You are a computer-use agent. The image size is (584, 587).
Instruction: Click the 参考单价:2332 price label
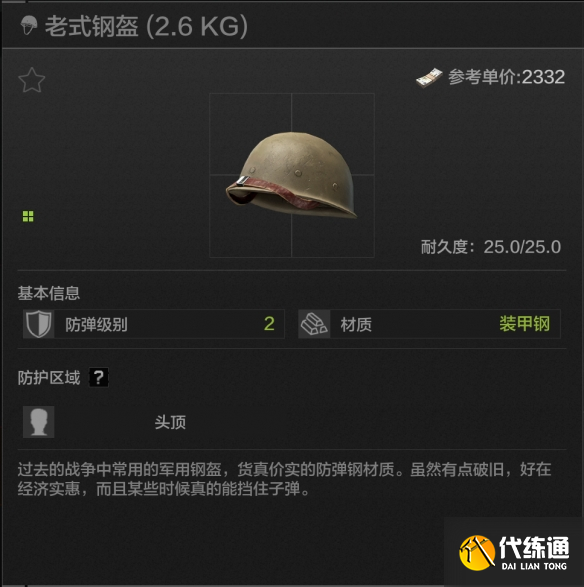coord(507,77)
